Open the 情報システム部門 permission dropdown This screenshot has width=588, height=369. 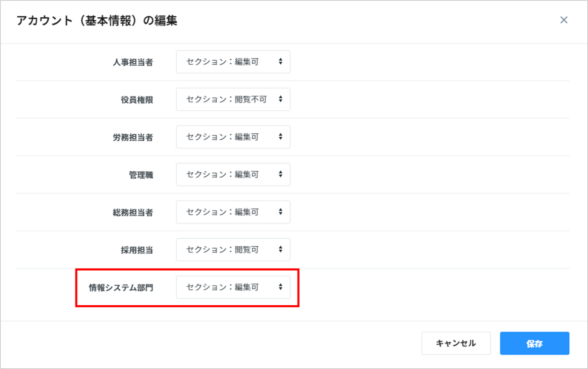pyautogui.click(x=233, y=287)
